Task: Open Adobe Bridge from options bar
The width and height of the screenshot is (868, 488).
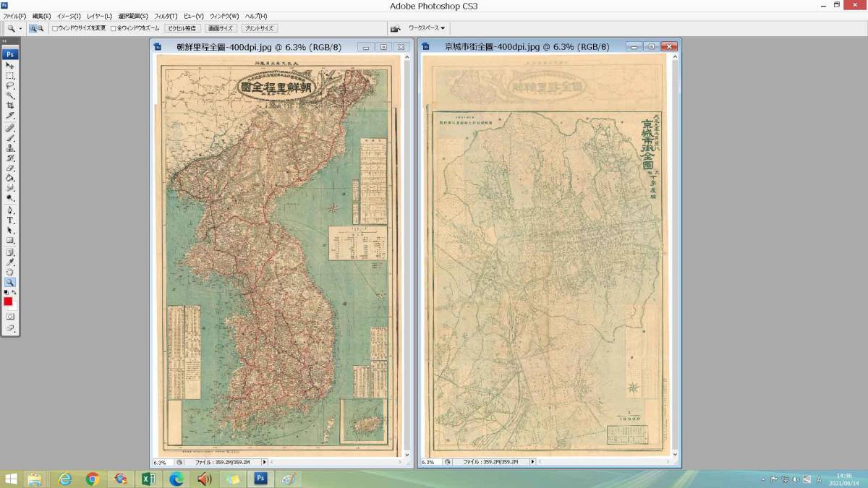Action: [395, 28]
